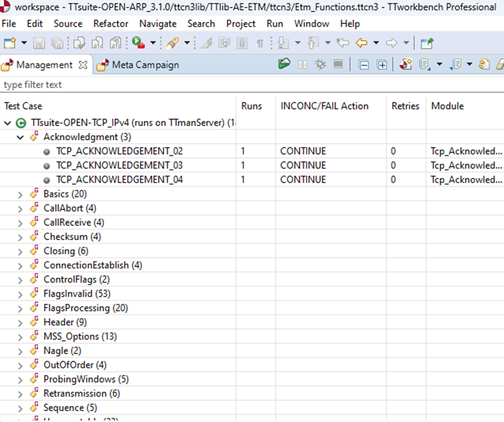This screenshot has width=504, height=422.
Task: Toggle the Pin Editor toolbar icon
Action: (427, 44)
